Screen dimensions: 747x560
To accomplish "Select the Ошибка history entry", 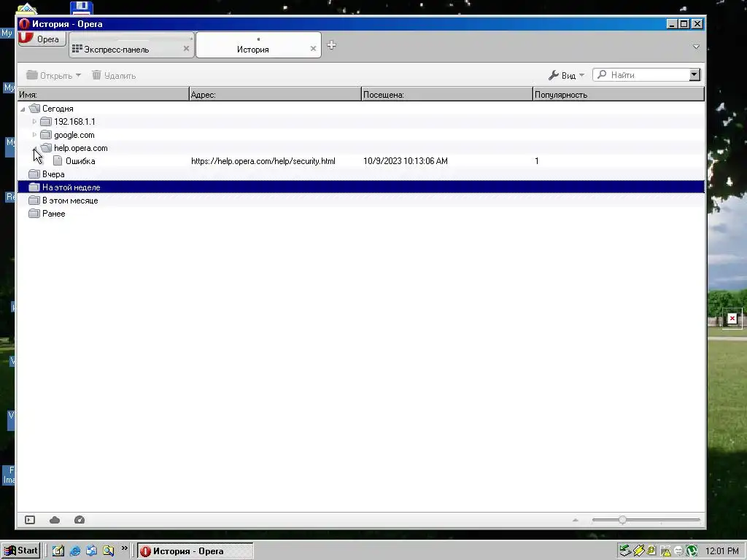I will point(80,161).
